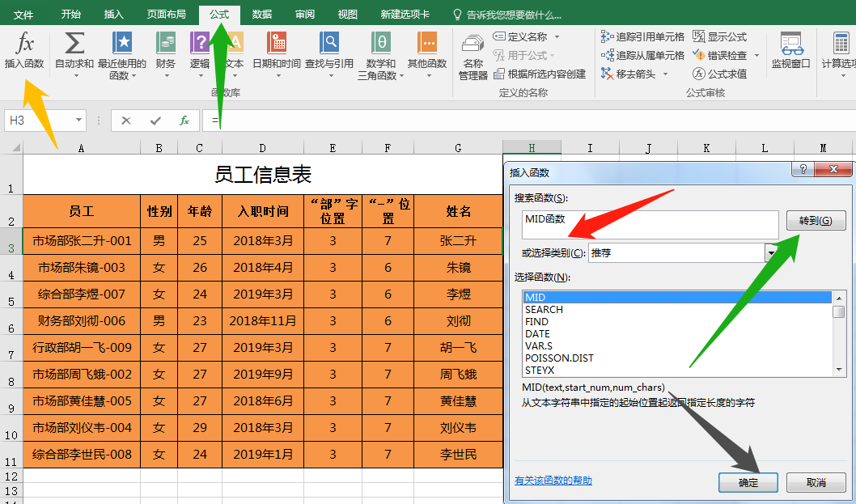Click the search function (搜索函数) text box
The height and width of the screenshot is (504, 856).
click(650, 224)
